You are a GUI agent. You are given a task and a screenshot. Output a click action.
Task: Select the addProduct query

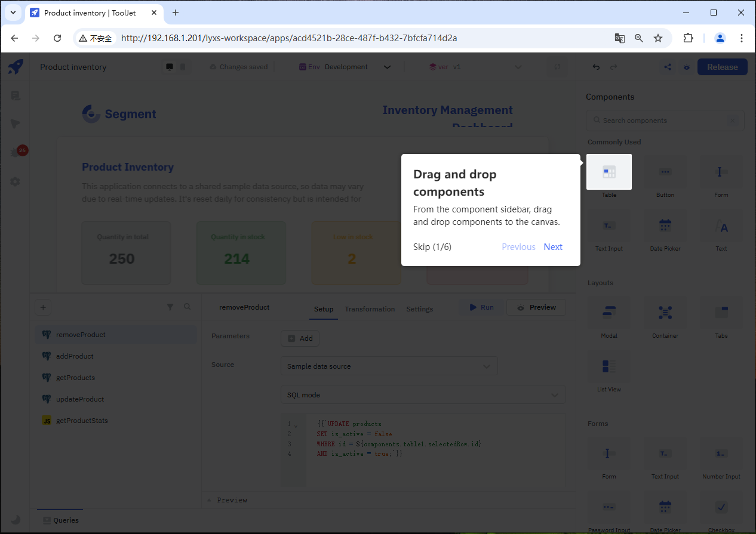click(115, 356)
